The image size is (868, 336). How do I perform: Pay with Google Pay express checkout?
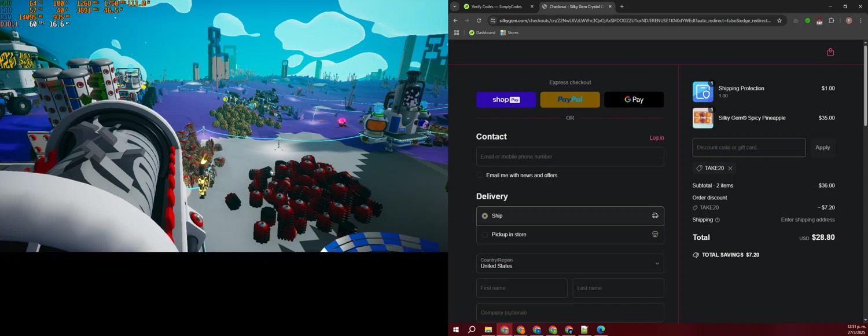634,100
